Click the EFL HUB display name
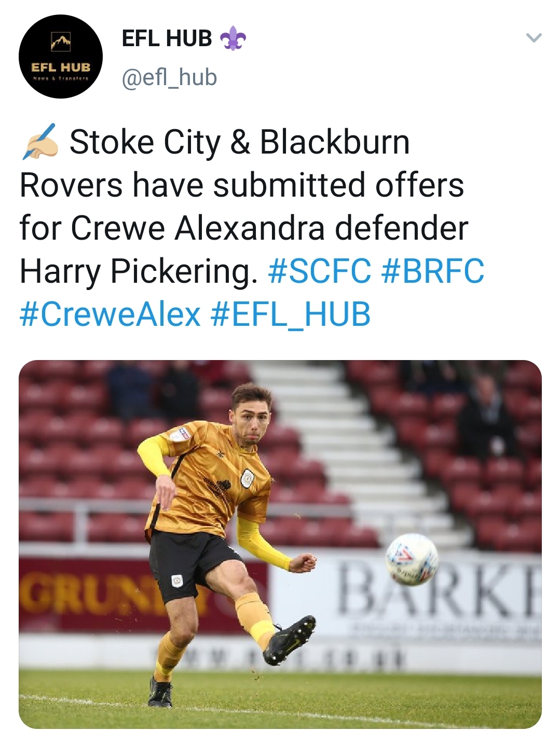The image size is (560, 745). click(167, 38)
